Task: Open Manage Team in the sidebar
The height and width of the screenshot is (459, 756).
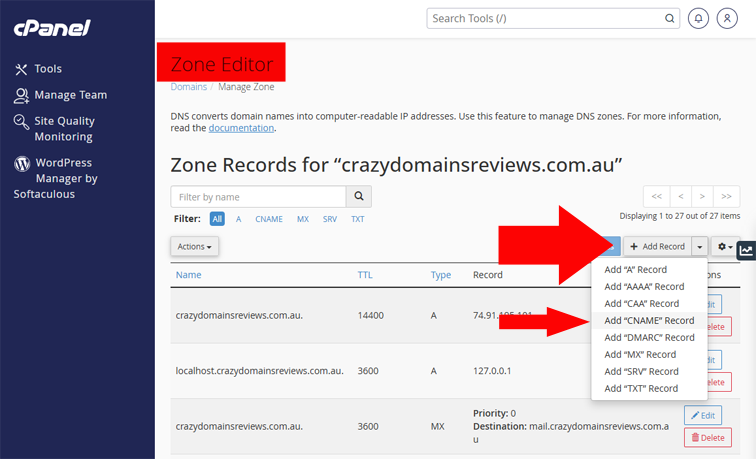Action: click(x=60, y=95)
